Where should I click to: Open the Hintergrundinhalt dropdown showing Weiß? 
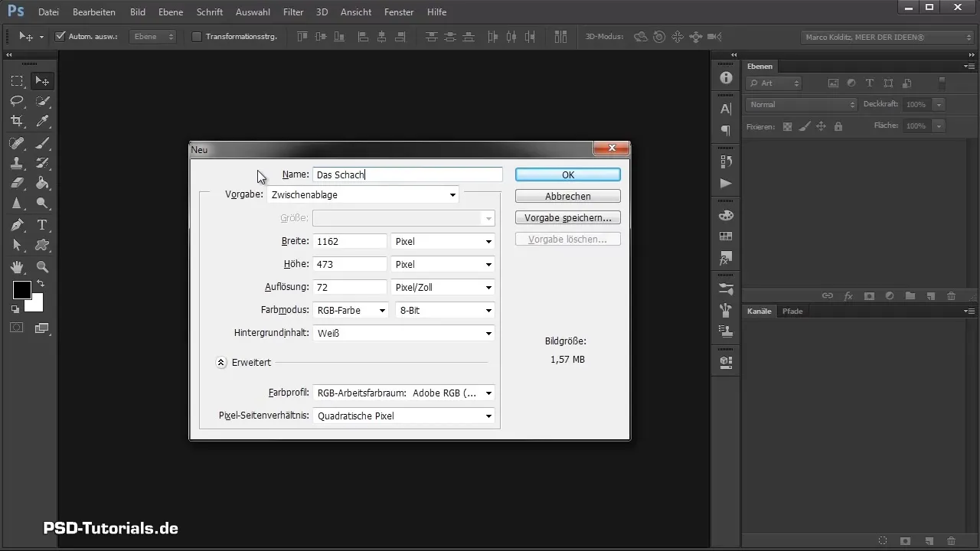(x=404, y=333)
